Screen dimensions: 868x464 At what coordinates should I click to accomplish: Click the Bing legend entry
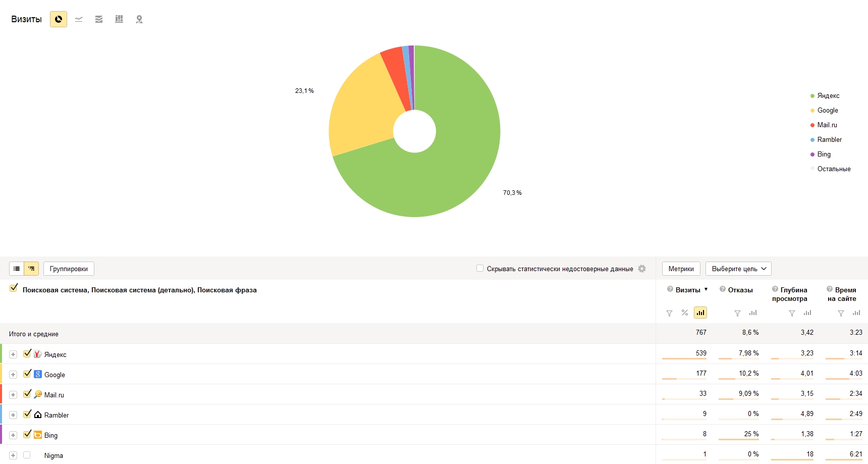click(820, 154)
